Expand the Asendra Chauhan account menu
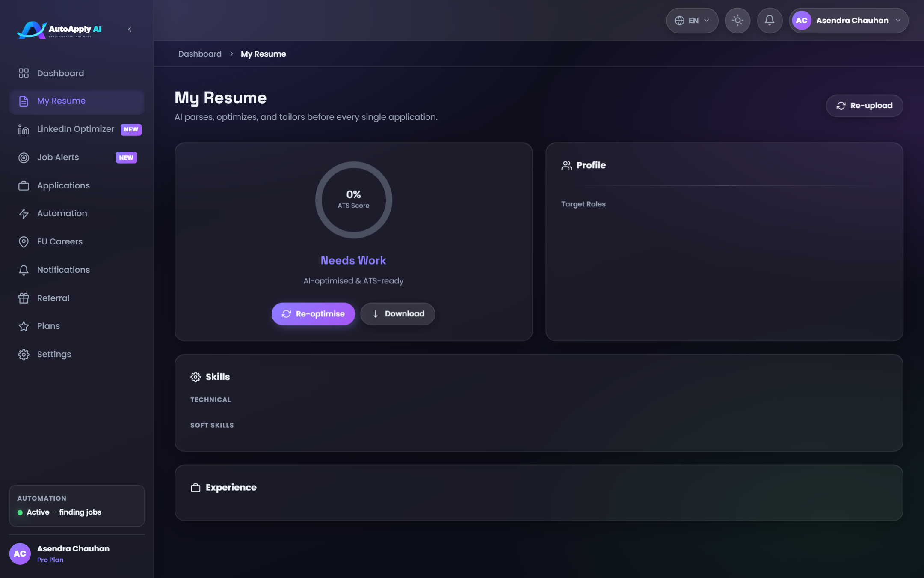 click(x=849, y=21)
